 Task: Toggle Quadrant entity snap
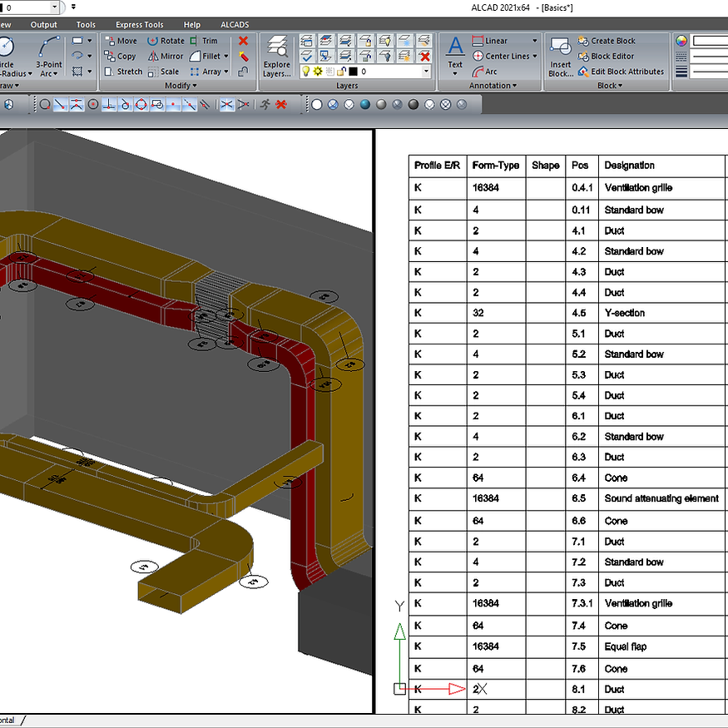pos(141,105)
